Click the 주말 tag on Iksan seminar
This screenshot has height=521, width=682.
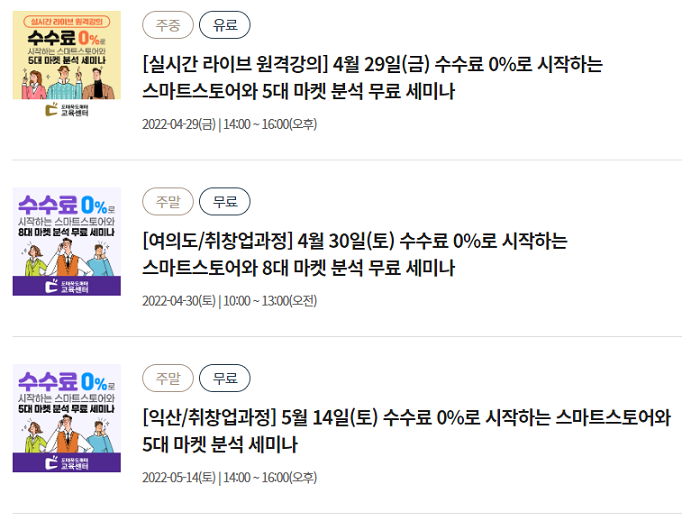[168, 378]
